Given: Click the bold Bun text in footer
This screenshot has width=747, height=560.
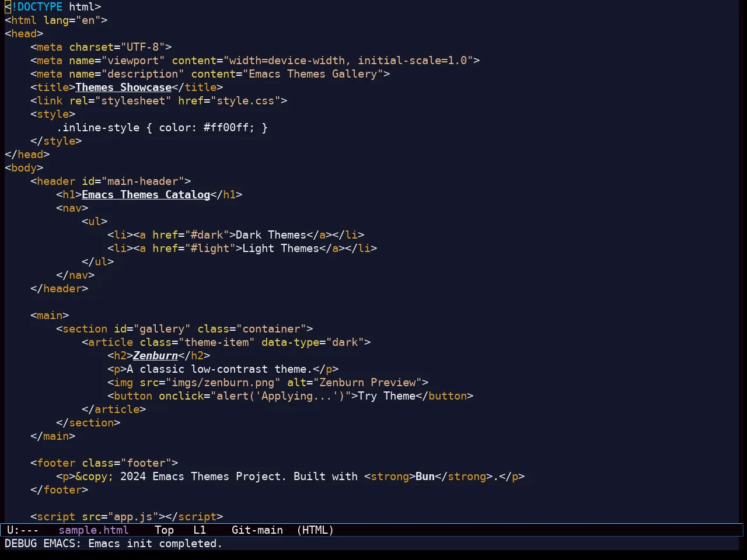Looking at the screenshot, I should (x=425, y=477).
